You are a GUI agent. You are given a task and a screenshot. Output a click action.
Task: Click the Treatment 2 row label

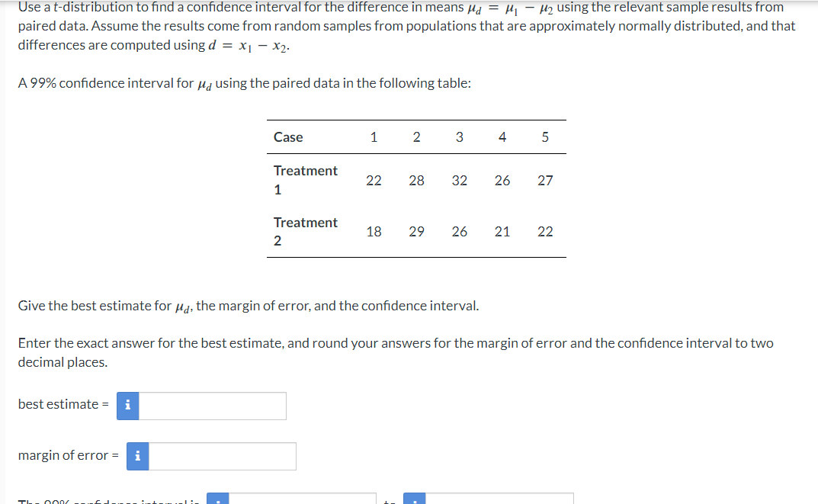[x=306, y=231]
